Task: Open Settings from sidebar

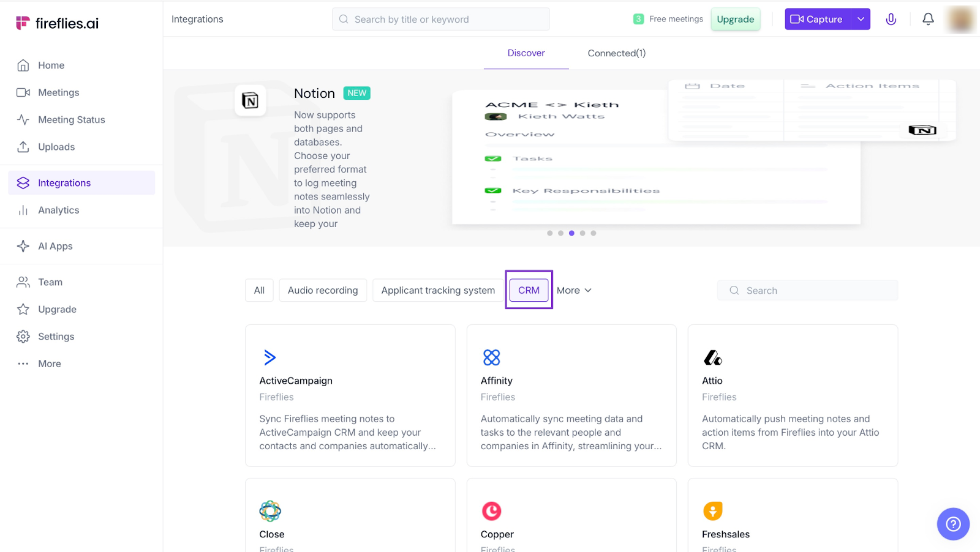Action: pos(81,337)
